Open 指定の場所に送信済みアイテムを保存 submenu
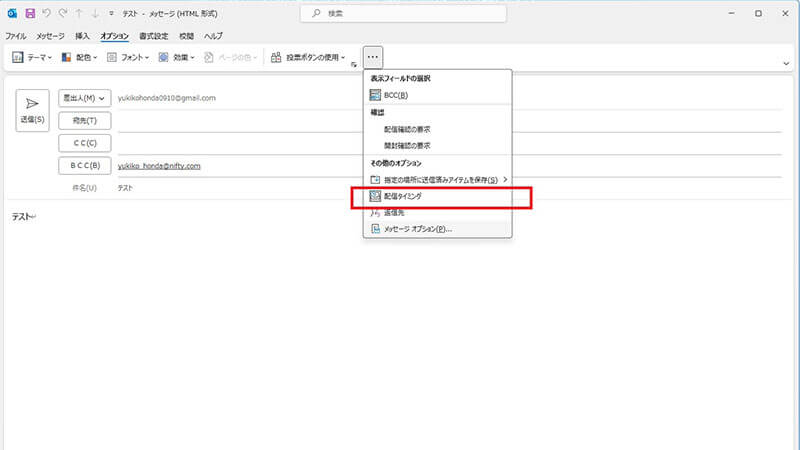This screenshot has height=450, width=800. [x=438, y=179]
